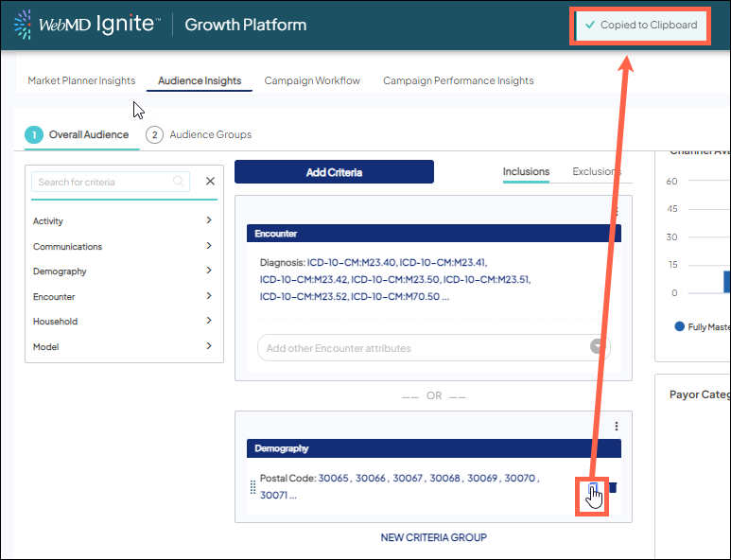Screen dimensions: 731x560
Task: Click the search magnifier icon in criteria box
Action: pos(178,182)
